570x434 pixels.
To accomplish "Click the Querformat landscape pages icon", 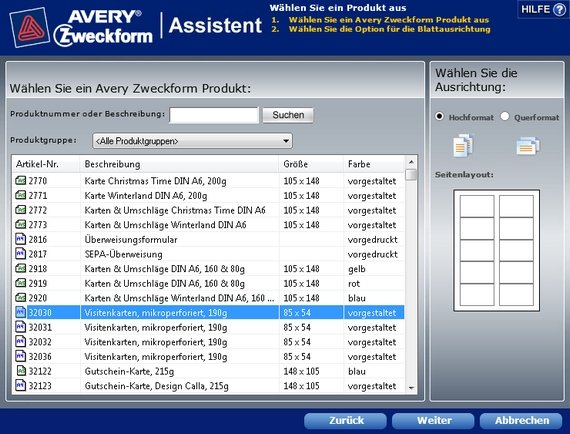I will click(x=528, y=146).
